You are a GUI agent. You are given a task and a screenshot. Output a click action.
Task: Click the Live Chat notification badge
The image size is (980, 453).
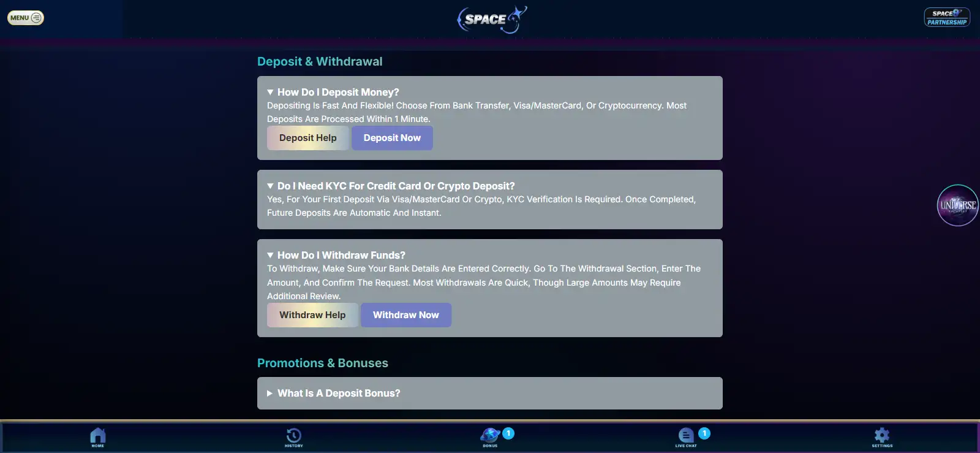[704, 433]
